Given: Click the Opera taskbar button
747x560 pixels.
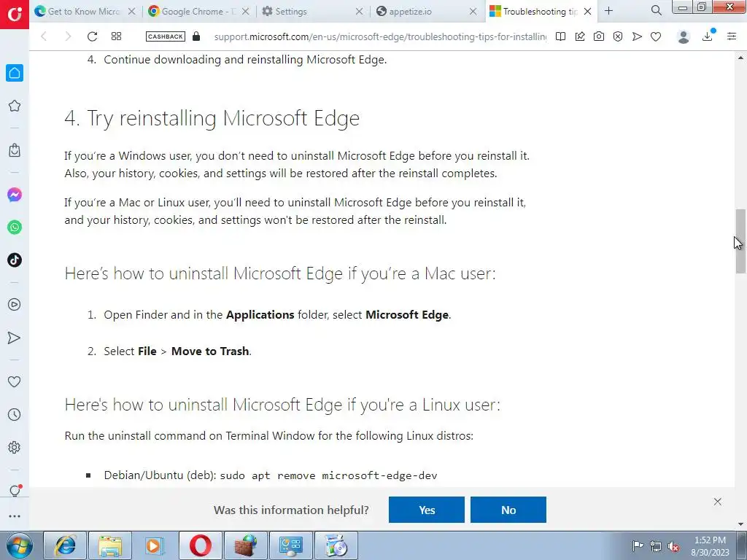Looking at the screenshot, I should pyautogui.click(x=200, y=545).
